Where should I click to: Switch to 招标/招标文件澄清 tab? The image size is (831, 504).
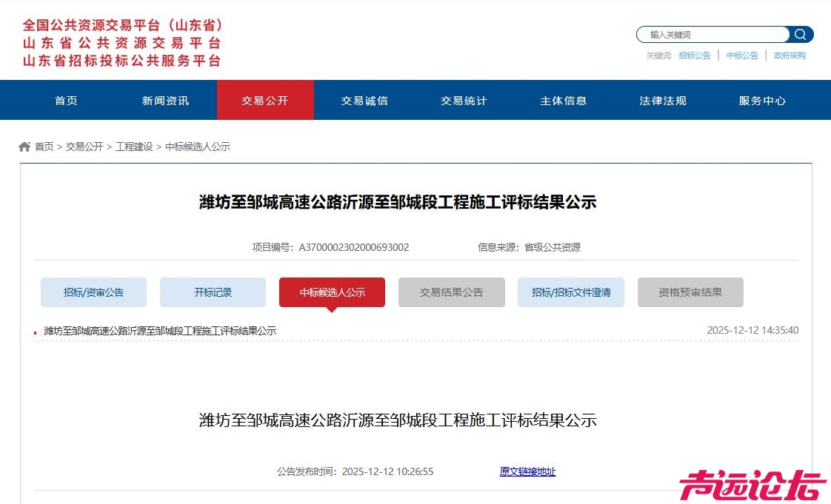click(571, 292)
